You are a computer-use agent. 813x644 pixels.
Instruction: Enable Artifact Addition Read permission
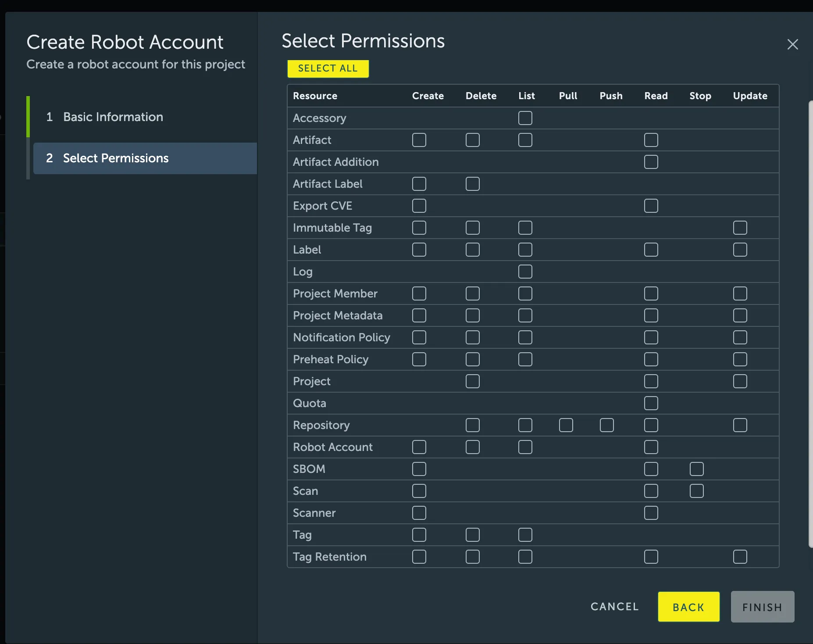pyautogui.click(x=651, y=162)
